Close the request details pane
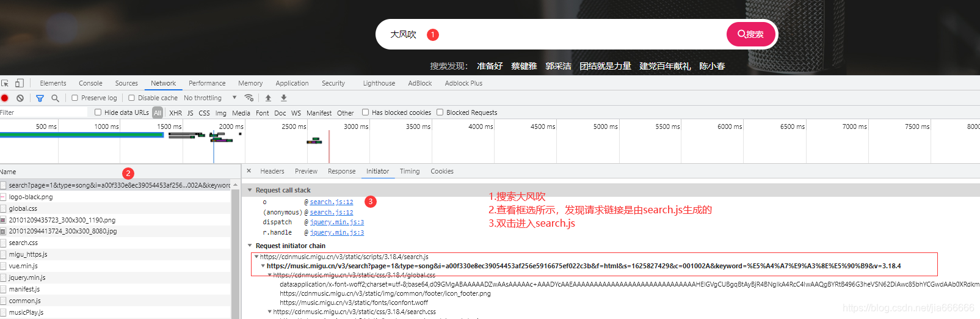980x319 pixels. tap(249, 171)
